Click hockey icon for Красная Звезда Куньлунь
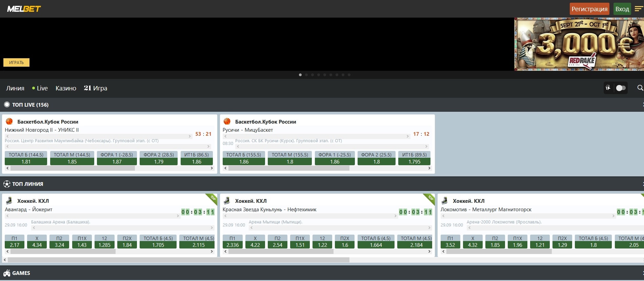This screenshot has width=644, height=281. coord(227,201)
